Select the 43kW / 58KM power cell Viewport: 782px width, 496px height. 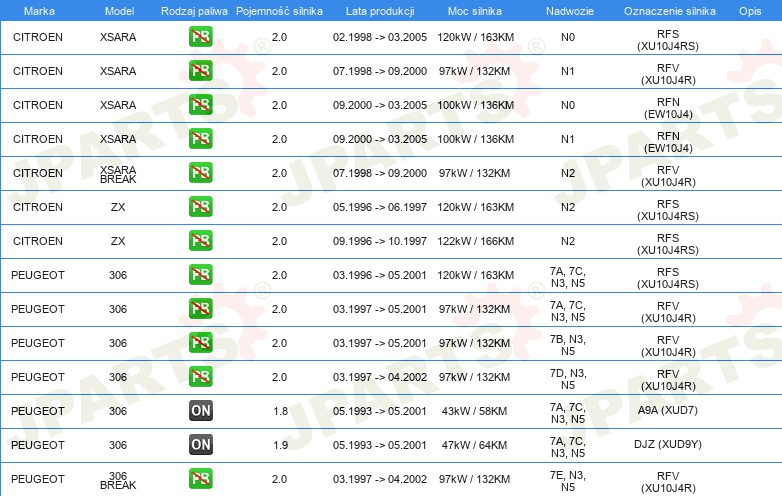474,411
